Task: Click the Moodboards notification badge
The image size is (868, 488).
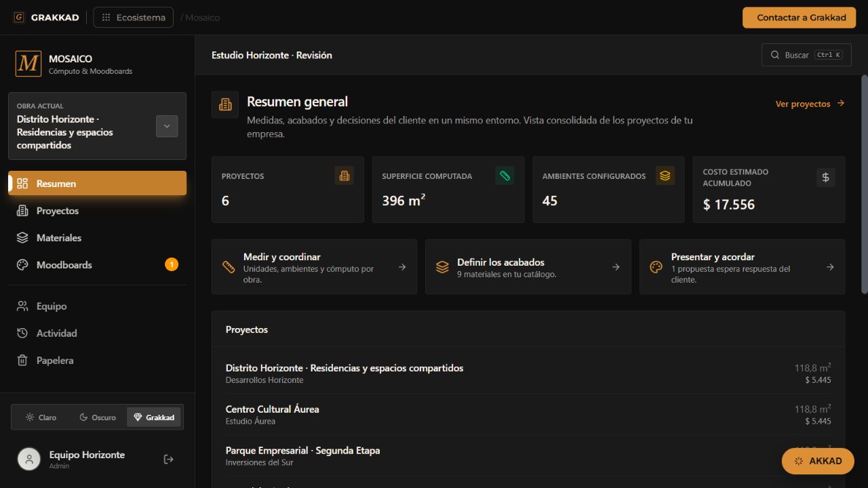Action: (x=172, y=264)
